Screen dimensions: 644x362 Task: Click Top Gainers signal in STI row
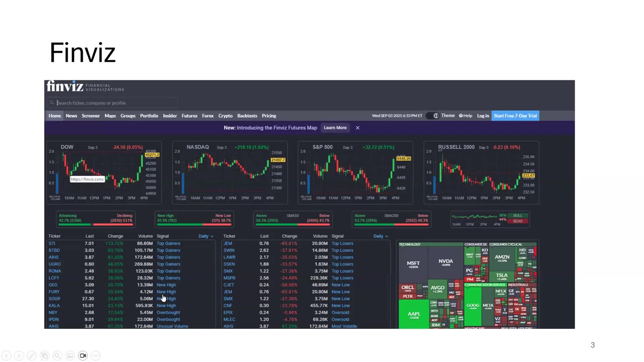pos(168,243)
